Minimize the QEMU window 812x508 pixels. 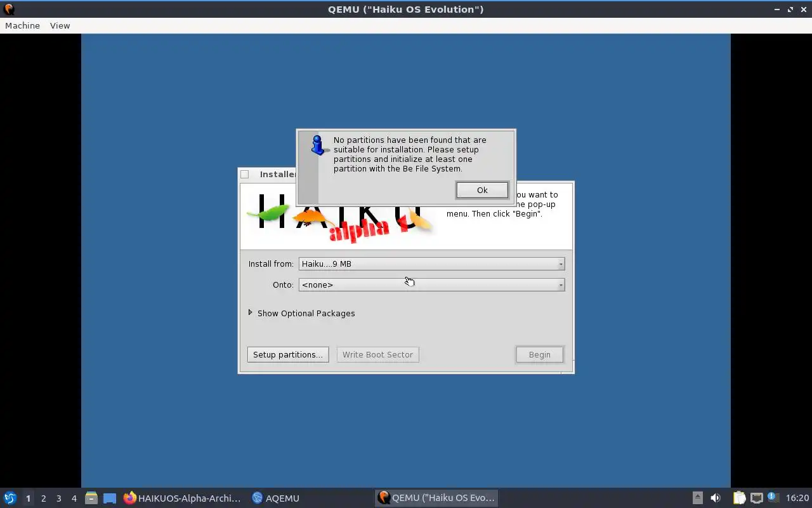point(777,10)
